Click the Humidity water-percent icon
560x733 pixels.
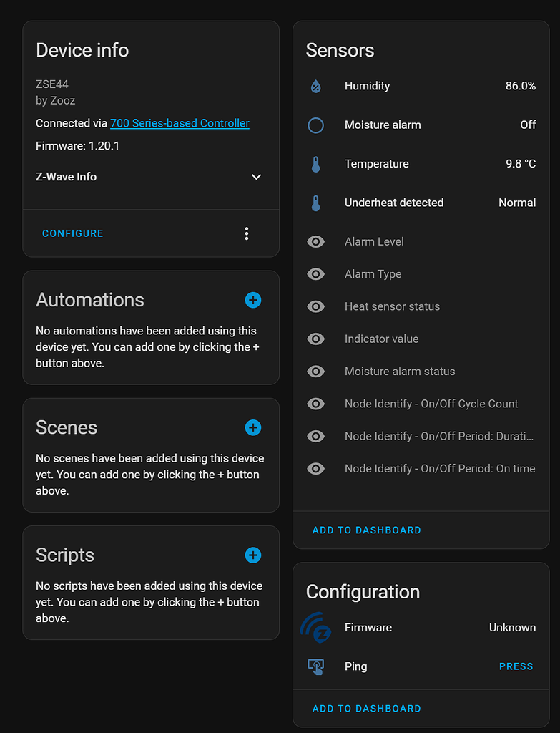tap(315, 87)
